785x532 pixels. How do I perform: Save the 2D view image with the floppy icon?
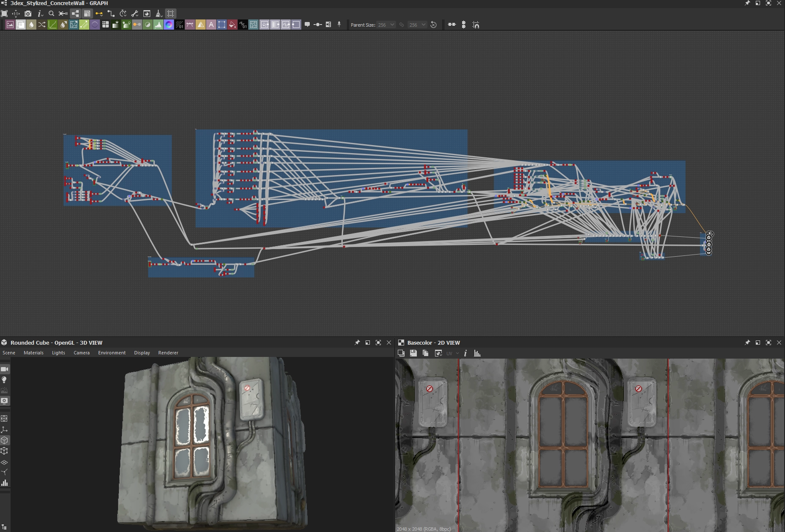(x=413, y=353)
